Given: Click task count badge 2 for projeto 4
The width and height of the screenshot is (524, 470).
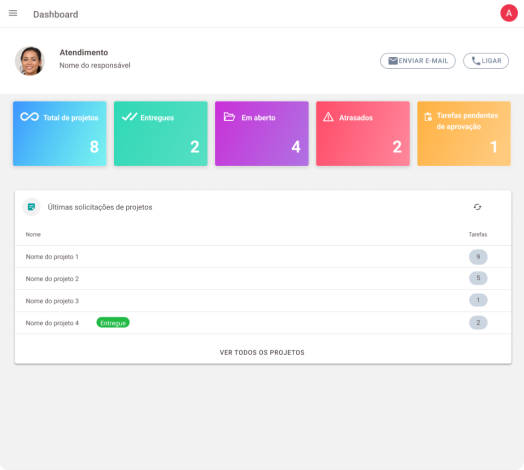Looking at the screenshot, I should coord(478,323).
